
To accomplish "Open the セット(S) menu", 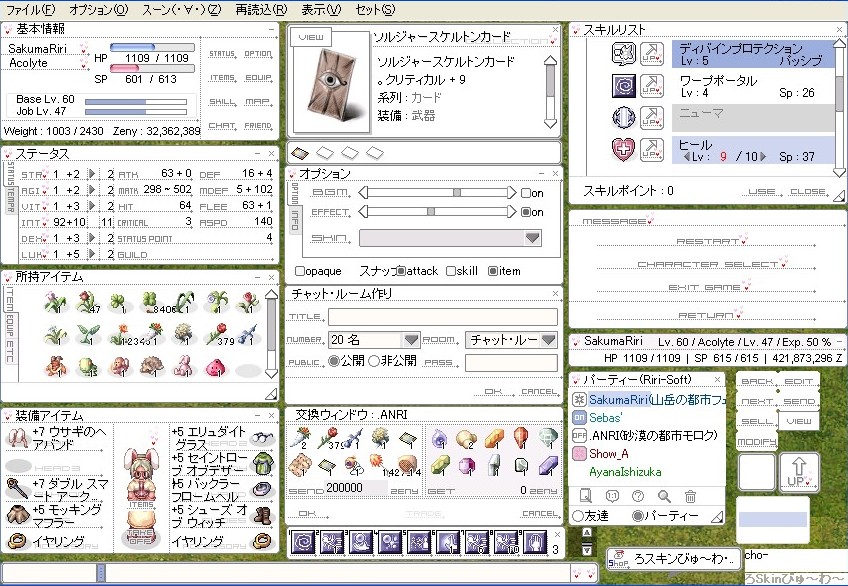I will [375, 9].
